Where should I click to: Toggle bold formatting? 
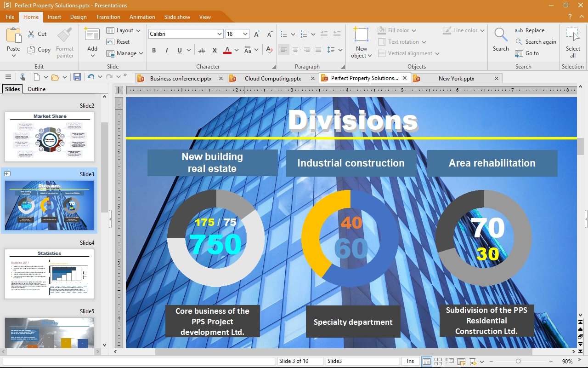pyautogui.click(x=154, y=50)
